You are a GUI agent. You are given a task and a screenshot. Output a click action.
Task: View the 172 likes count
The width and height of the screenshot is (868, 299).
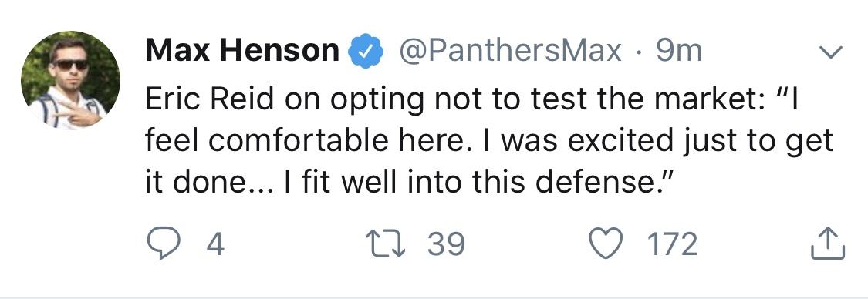[673, 244]
